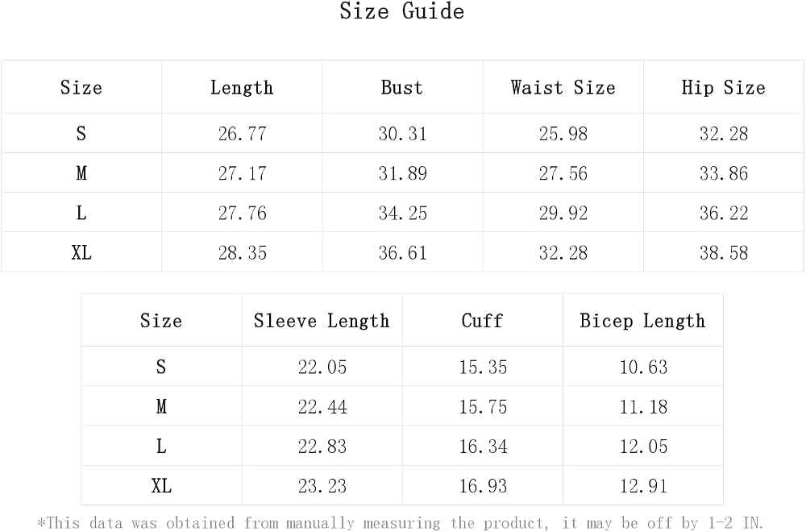Select the Length column header
The width and height of the screenshot is (806, 532).
(x=242, y=88)
